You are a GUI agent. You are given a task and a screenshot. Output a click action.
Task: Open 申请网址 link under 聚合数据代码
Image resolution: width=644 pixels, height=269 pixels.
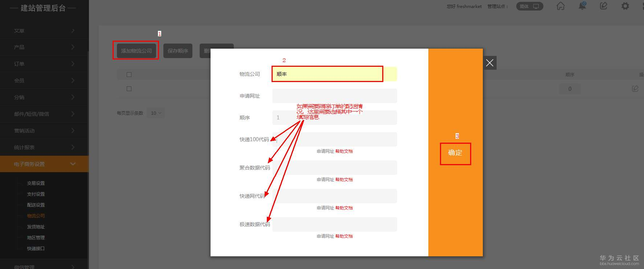(x=325, y=180)
